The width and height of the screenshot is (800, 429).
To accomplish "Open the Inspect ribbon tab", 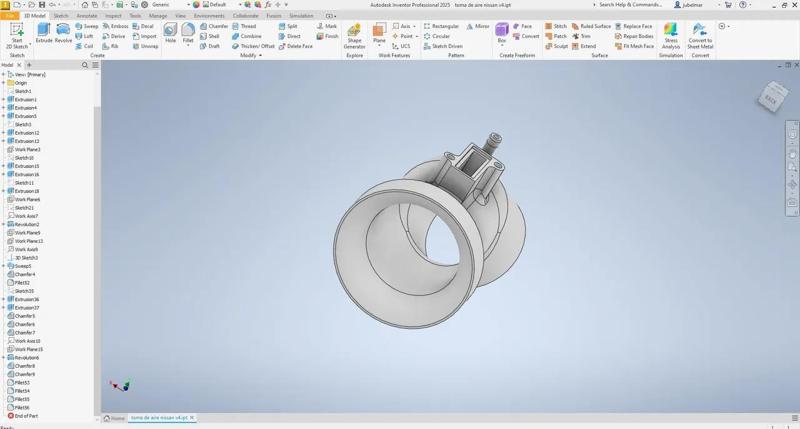I will (x=113, y=16).
